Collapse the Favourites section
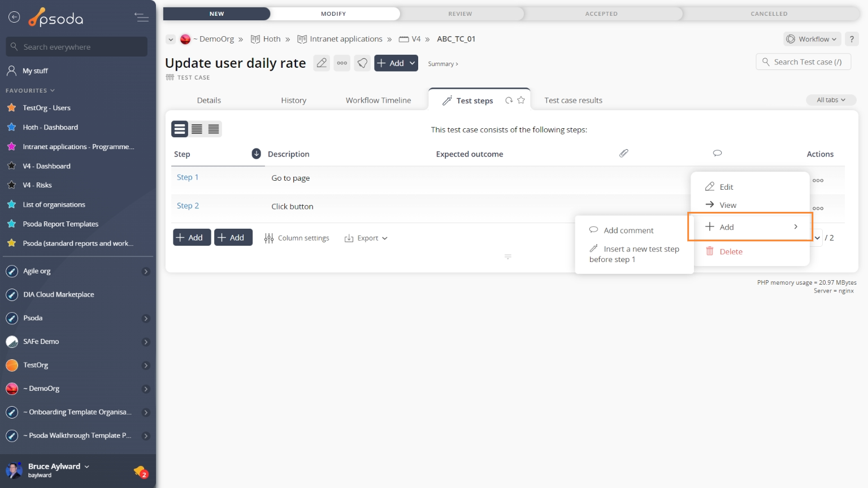The image size is (868, 488). (x=31, y=90)
